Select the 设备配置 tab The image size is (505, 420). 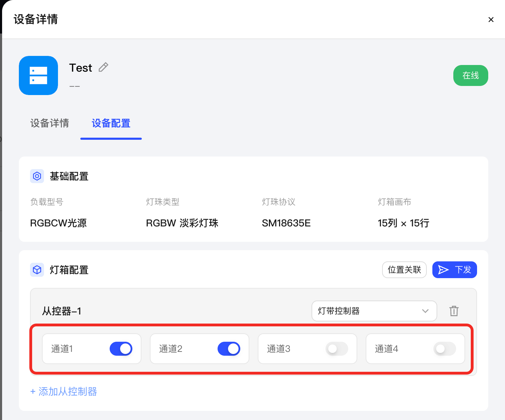pyautogui.click(x=111, y=123)
